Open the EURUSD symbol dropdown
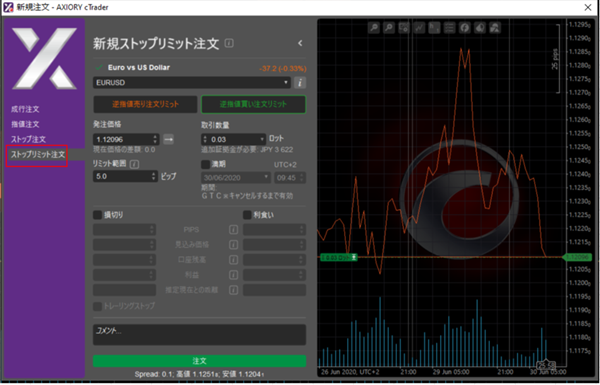 (192, 83)
